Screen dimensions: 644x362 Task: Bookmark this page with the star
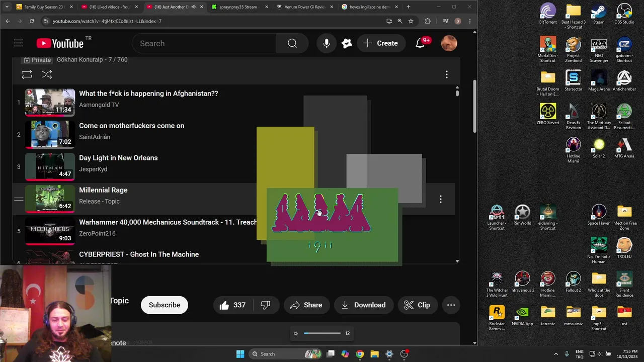(411, 21)
